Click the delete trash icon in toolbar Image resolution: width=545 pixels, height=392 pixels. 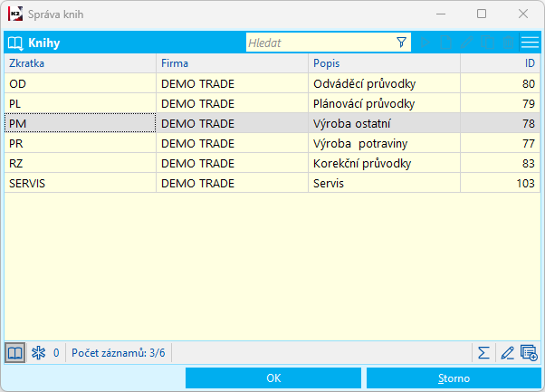point(508,43)
